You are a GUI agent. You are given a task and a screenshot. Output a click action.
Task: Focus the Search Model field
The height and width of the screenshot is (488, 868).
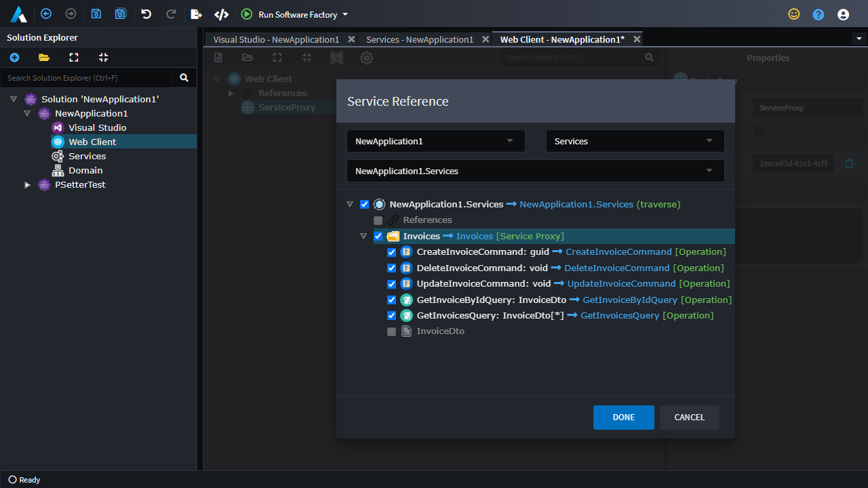click(x=570, y=58)
